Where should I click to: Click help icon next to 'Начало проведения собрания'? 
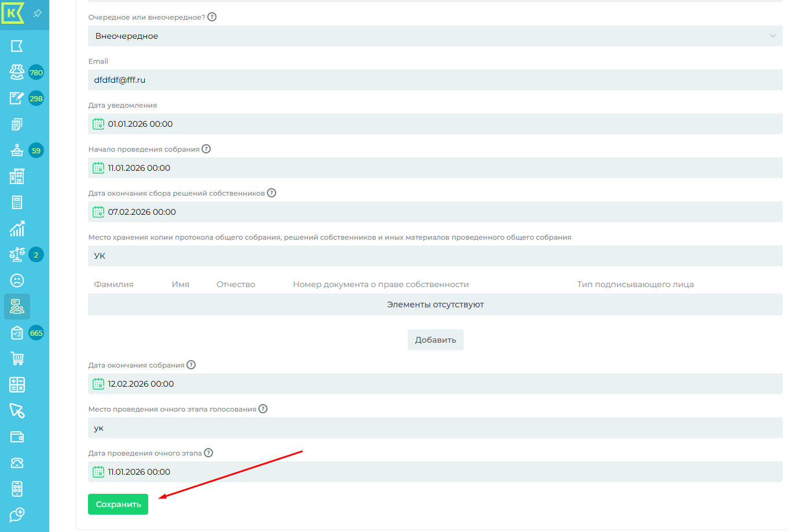[x=206, y=149]
